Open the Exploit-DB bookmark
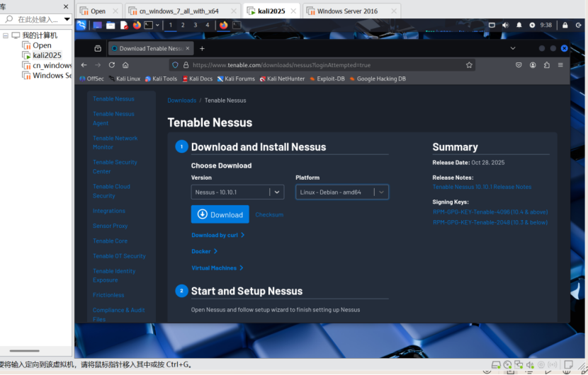 click(327, 79)
